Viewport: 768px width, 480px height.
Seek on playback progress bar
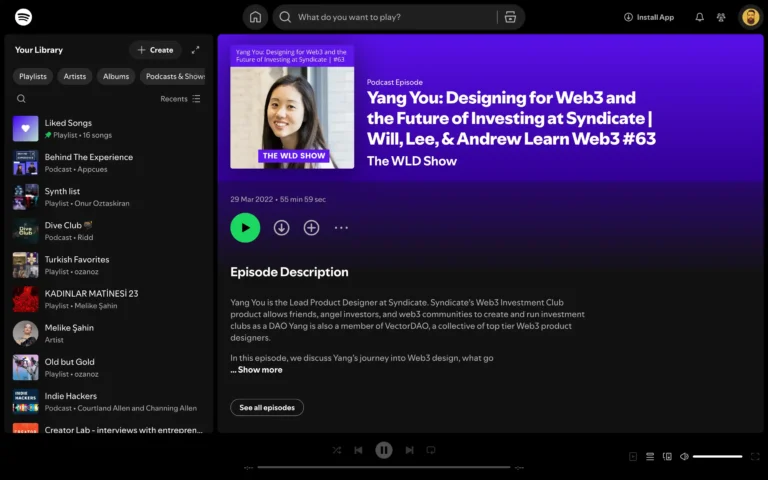(384, 467)
